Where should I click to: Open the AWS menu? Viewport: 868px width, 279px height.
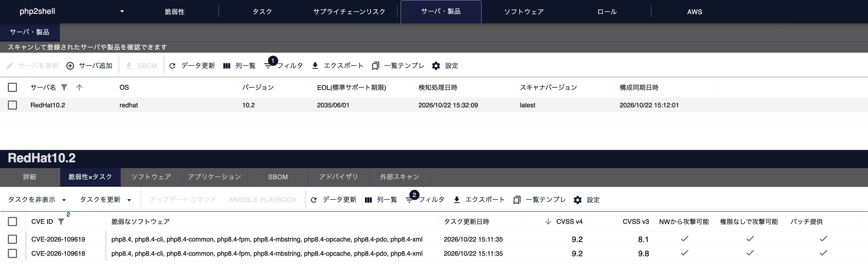tap(694, 11)
